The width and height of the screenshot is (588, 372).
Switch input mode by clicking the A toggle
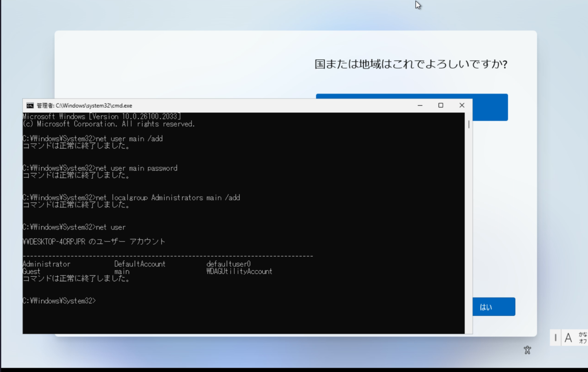pyautogui.click(x=569, y=338)
